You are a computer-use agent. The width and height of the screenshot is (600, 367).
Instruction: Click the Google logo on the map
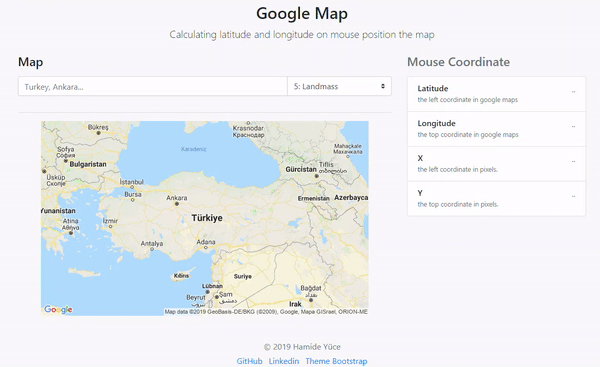(x=58, y=309)
